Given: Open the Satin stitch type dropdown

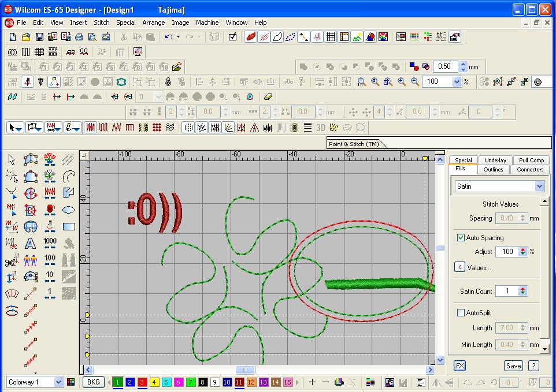Looking at the screenshot, I should 539,186.
